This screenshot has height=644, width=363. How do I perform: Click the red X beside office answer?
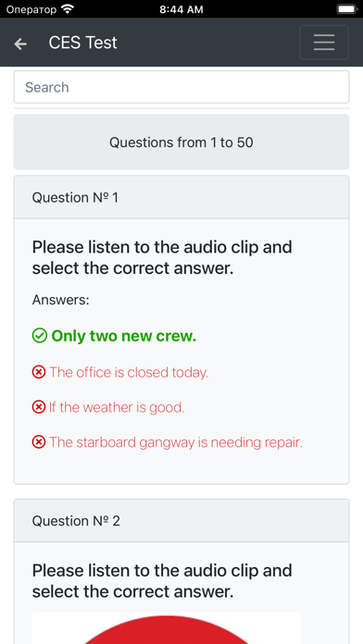(39, 373)
